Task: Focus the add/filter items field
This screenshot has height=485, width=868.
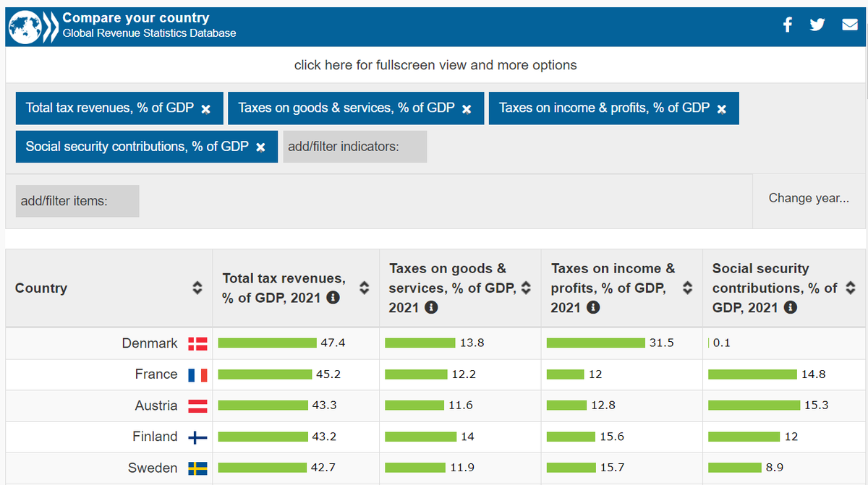Action: (77, 201)
